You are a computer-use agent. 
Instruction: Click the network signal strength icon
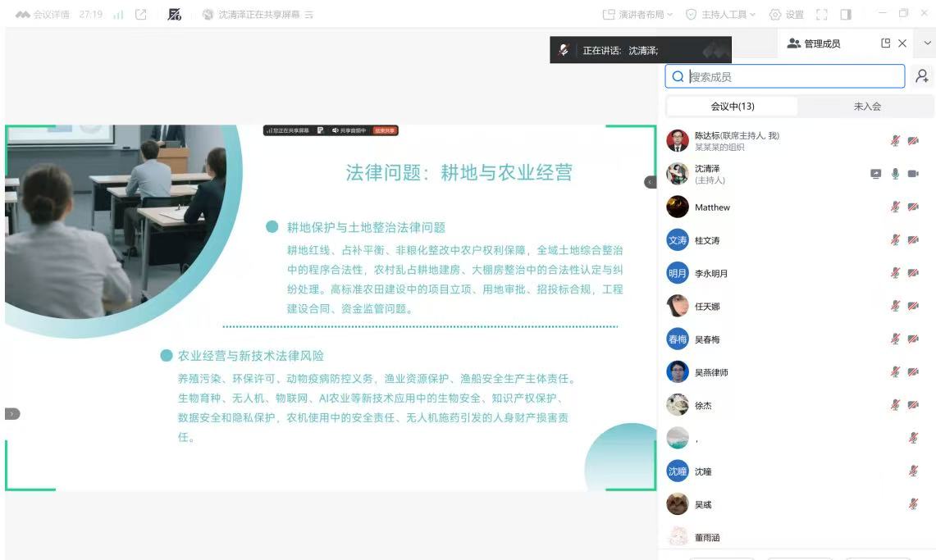pyautogui.click(x=117, y=15)
